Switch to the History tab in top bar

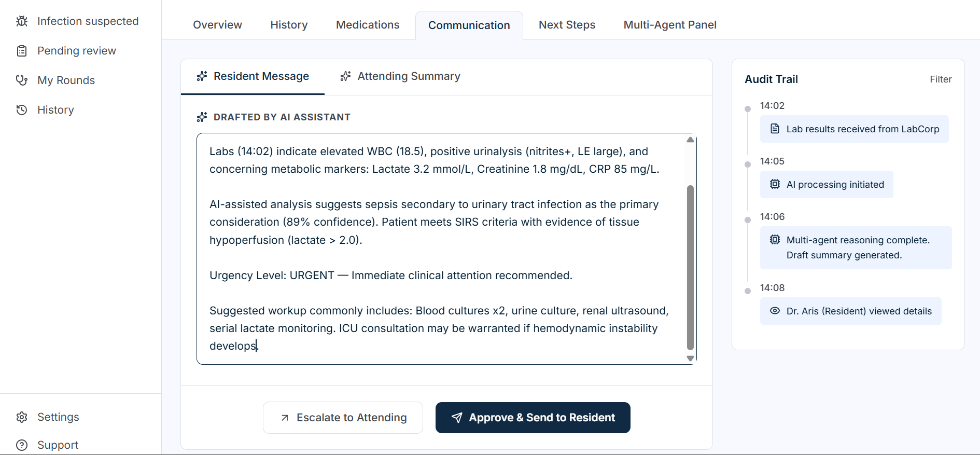(x=289, y=25)
